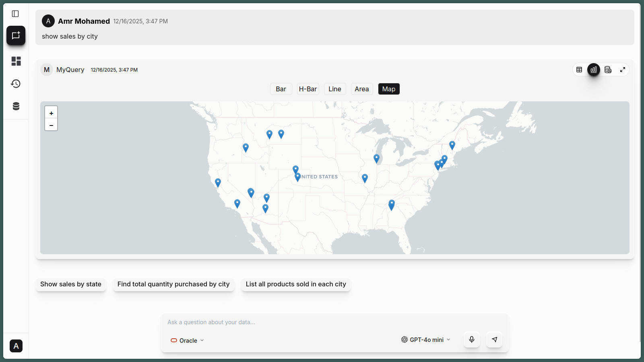Toggle the sidebar panel visibility
Viewport: 644px width, 362px height.
click(16, 13)
